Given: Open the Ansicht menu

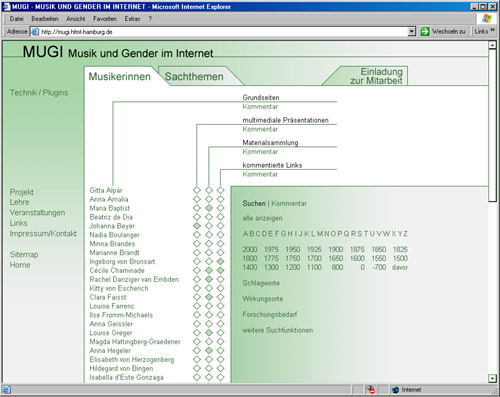Looking at the screenshot, I should [76, 19].
